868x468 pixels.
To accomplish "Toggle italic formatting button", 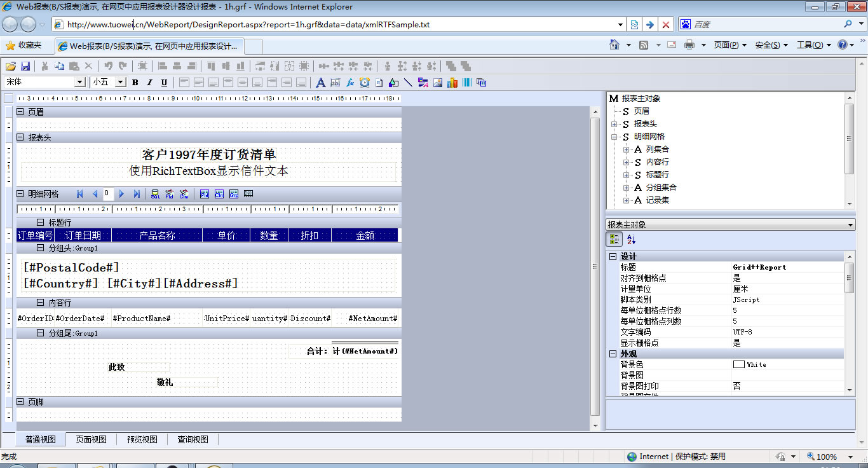I will [x=149, y=83].
